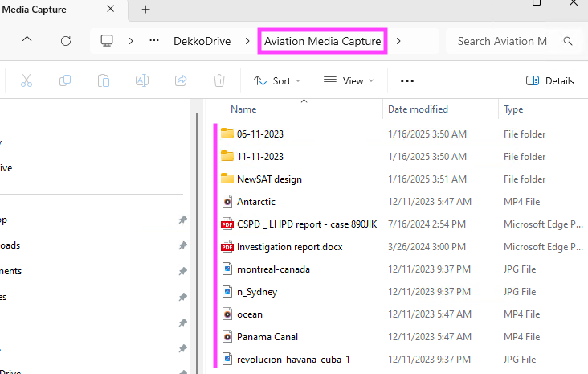Open the View dropdown menu
This screenshot has width=588, height=374.
tap(349, 80)
